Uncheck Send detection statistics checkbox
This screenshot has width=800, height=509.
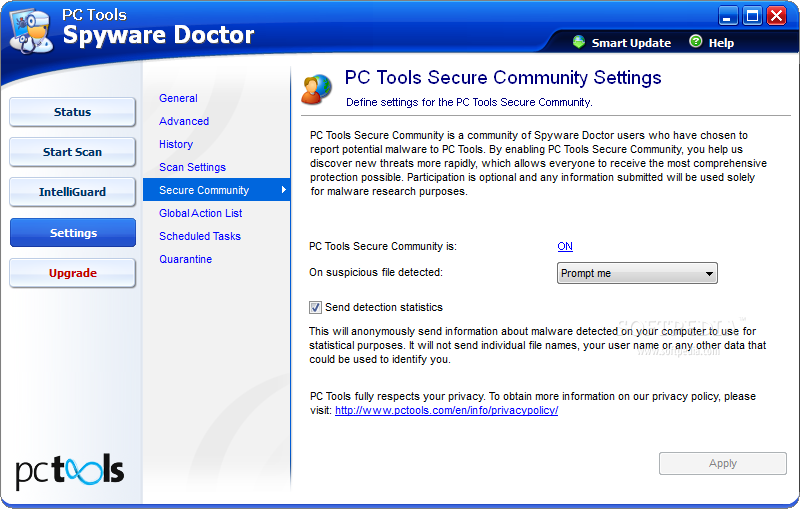coord(315,307)
